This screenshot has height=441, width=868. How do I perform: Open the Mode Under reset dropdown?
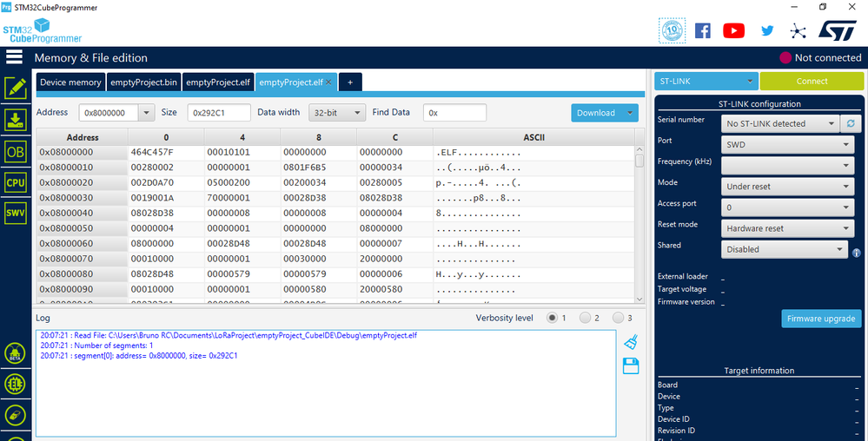point(787,187)
